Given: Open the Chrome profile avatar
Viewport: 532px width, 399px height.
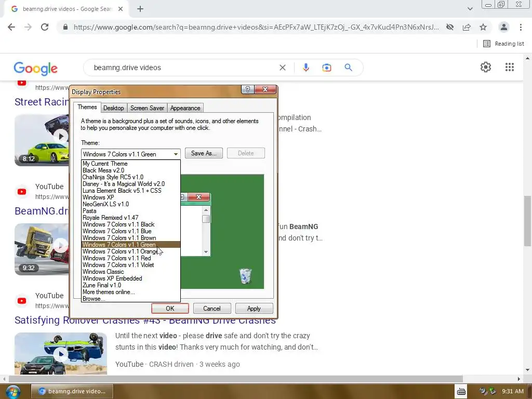Looking at the screenshot, I should coord(504,27).
